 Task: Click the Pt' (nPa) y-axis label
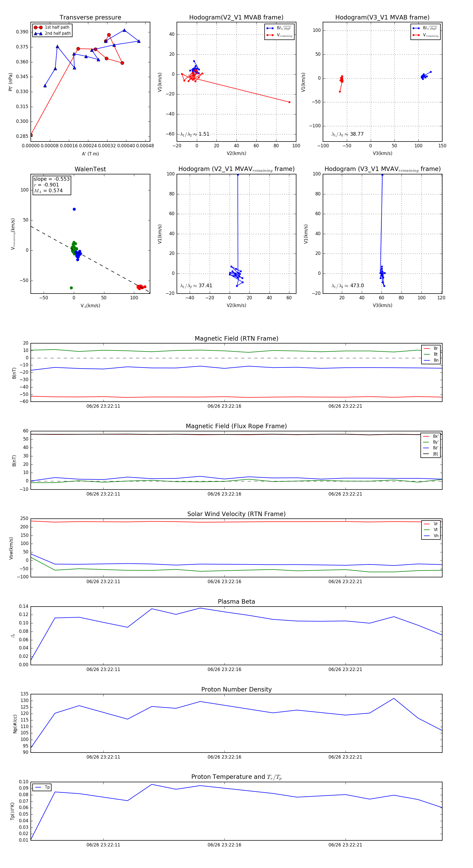11,82
